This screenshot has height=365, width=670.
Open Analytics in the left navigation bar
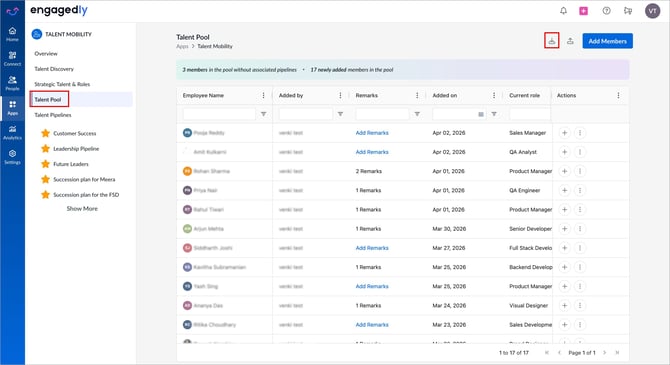tap(12, 132)
